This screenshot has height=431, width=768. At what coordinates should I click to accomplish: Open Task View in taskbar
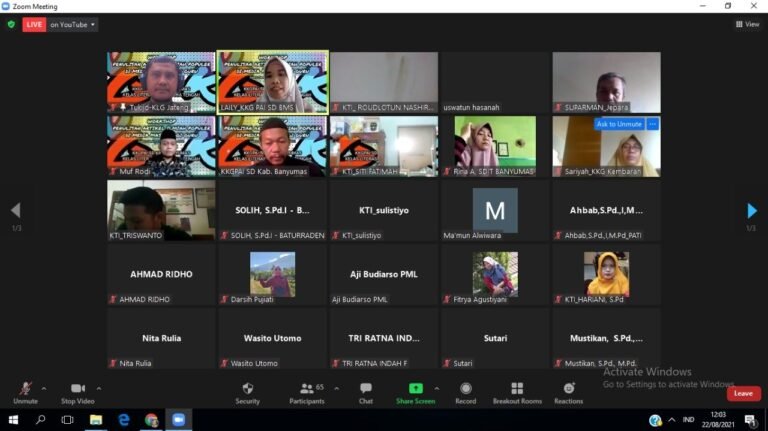point(68,420)
